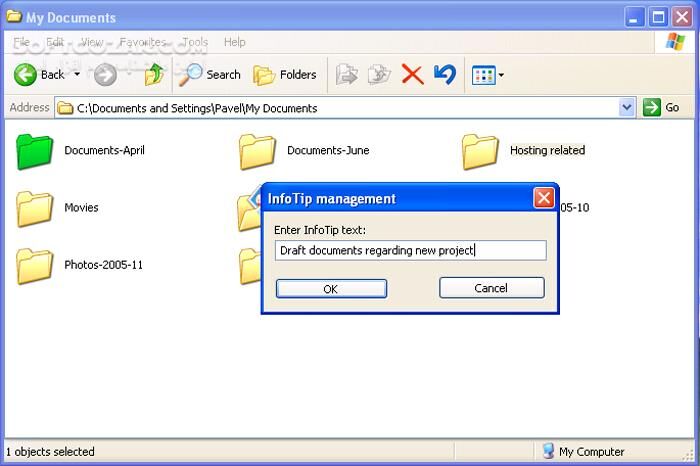This screenshot has height=466, width=700.
Task: Click the InfoTip text input field
Action: [410, 251]
